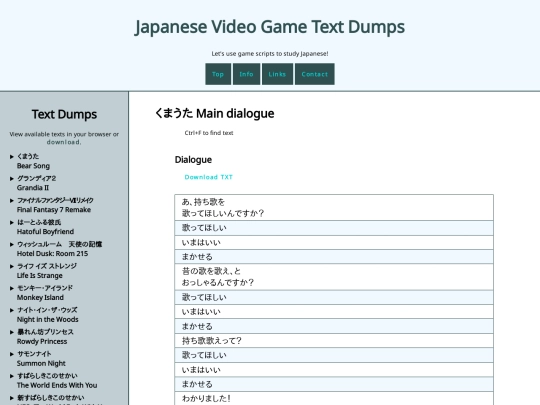This screenshot has height=405, width=540.
Task: Select the Bear Song sidebar entry
Action: pos(33,161)
